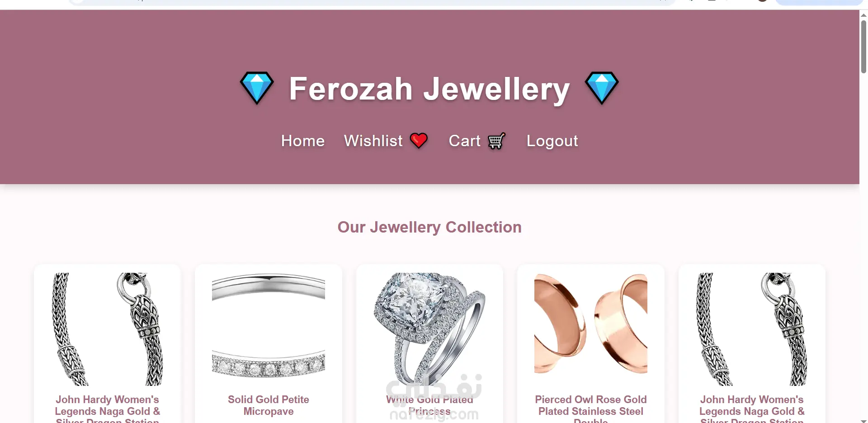Open the last John Hardy bracelet image
Image resolution: width=868 pixels, height=423 pixels.
(752, 329)
